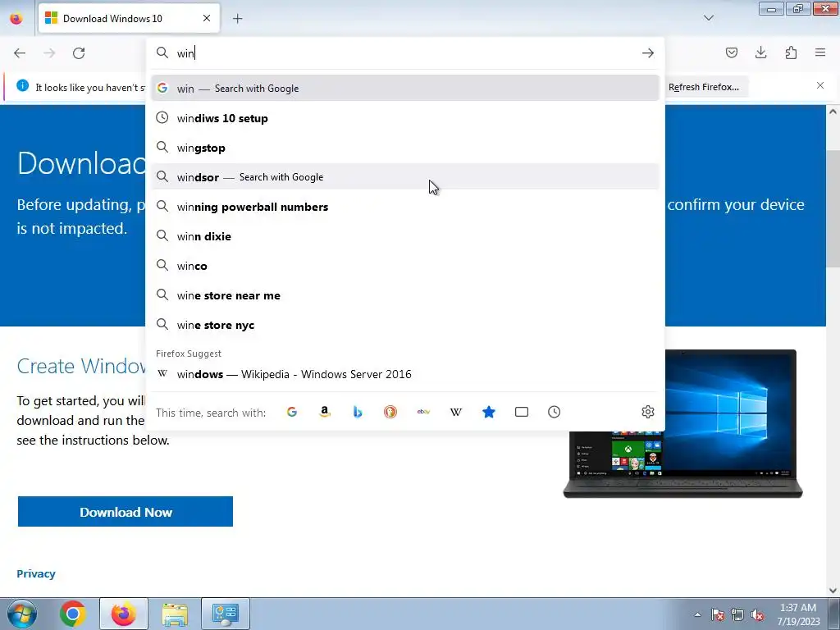Image resolution: width=840 pixels, height=630 pixels.
Task: List all tabs dropdown
Action: pyautogui.click(x=708, y=18)
